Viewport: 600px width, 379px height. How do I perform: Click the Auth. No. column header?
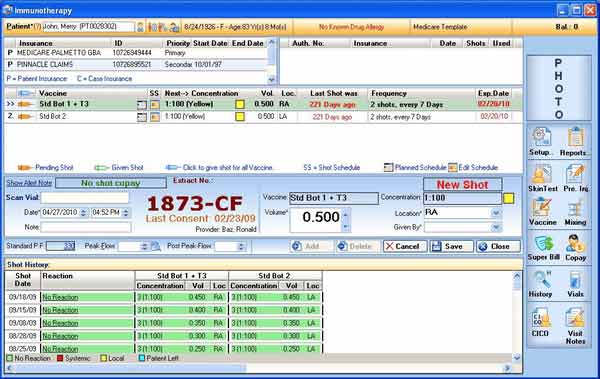click(x=308, y=43)
